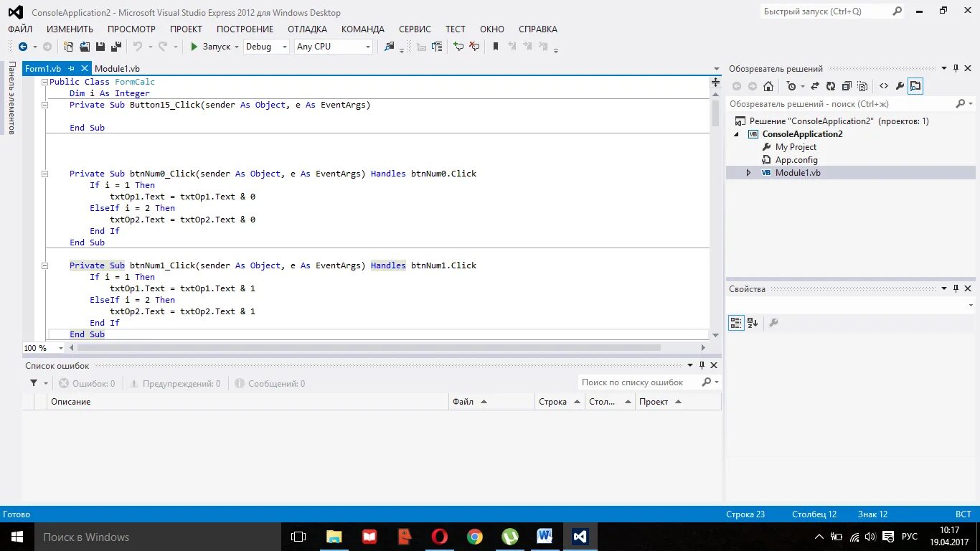Image resolution: width=980 pixels, height=551 pixels.
Task: Open the ПОСТРОЕНИЕ menu
Action: (245, 29)
